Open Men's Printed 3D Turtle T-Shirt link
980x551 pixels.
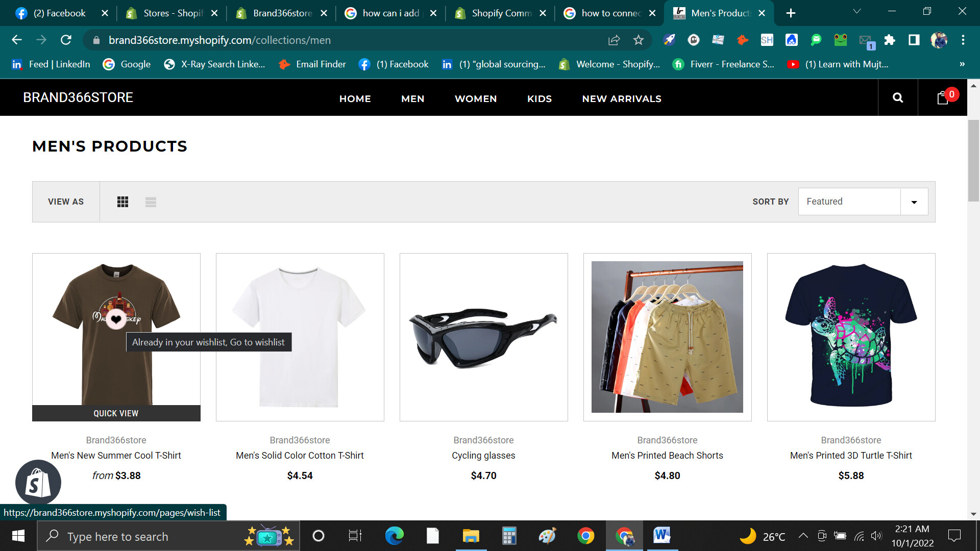tap(851, 456)
